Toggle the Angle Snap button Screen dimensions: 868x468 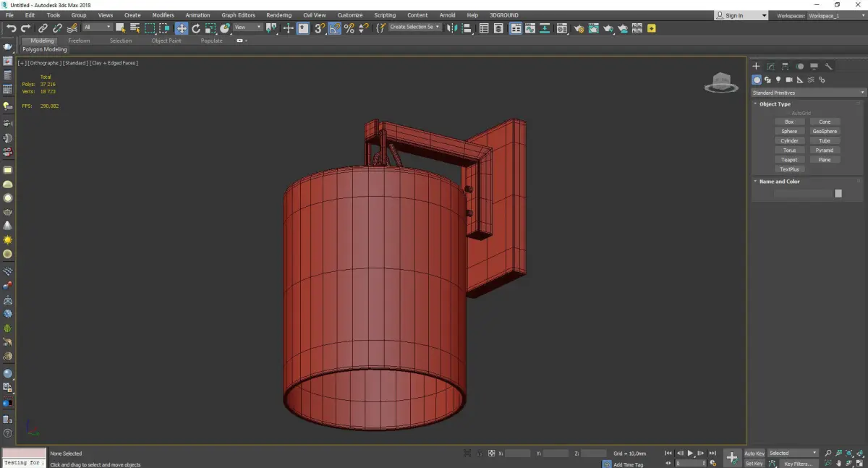[335, 28]
